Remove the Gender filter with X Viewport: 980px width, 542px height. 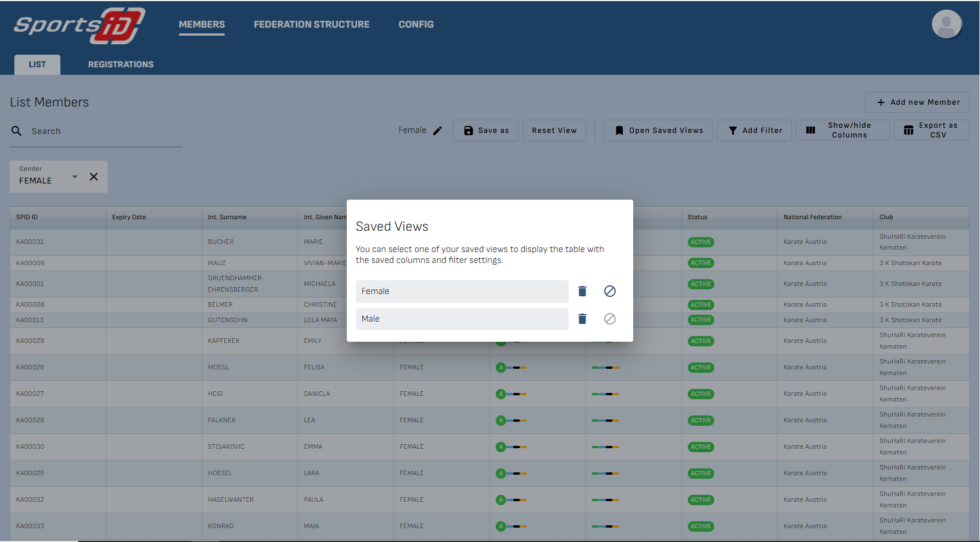94,177
